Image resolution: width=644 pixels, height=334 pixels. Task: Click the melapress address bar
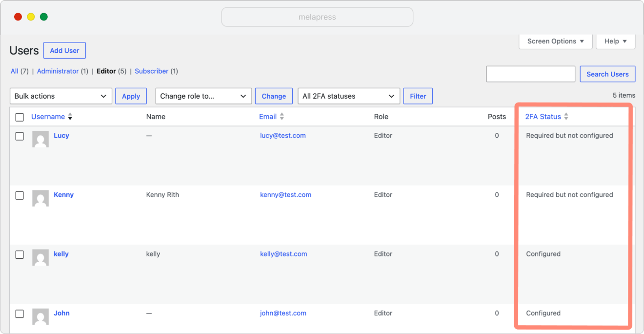pyautogui.click(x=317, y=17)
